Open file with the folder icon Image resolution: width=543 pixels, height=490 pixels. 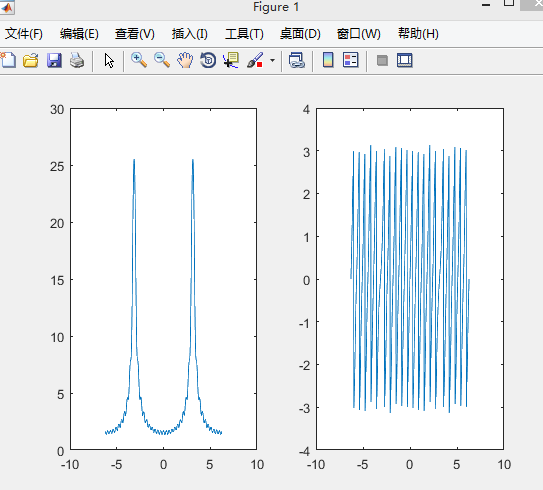pyautogui.click(x=30, y=60)
